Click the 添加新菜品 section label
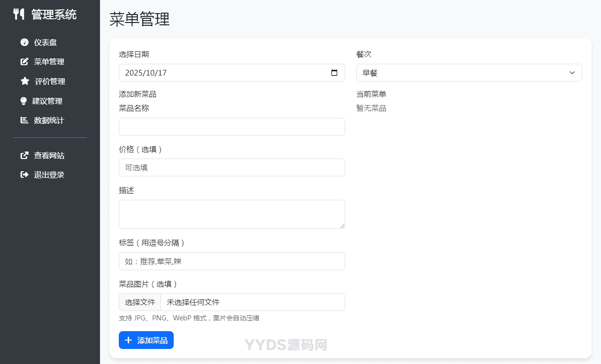This screenshot has width=601, height=364. pyautogui.click(x=138, y=94)
